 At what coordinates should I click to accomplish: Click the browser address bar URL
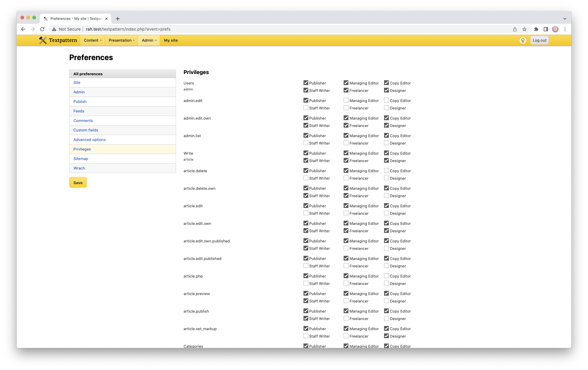click(x=128, y=29)
